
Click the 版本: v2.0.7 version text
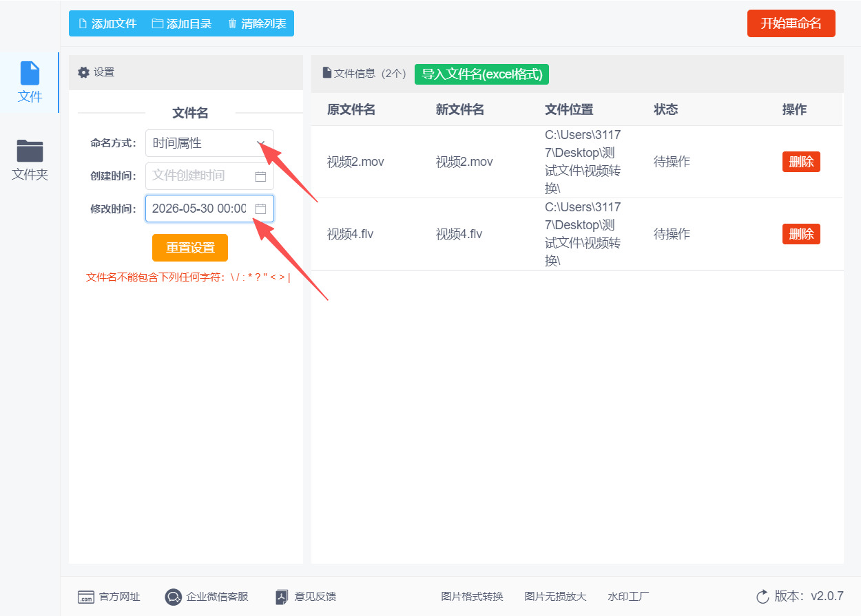pyautogui.click(x=809, y=596)
